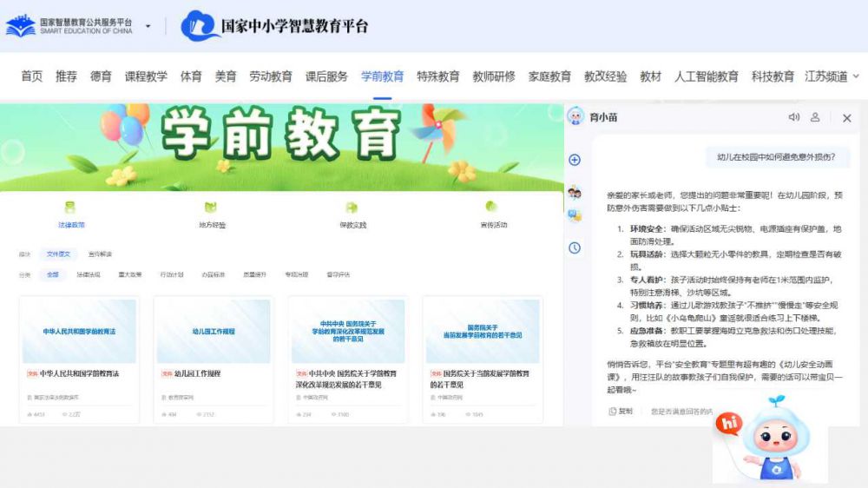Open 中华人民共和国学前教育法 thumbnail
Image resolution: width=868 pixels, height=488 pixels.
(x=79, y=331)
